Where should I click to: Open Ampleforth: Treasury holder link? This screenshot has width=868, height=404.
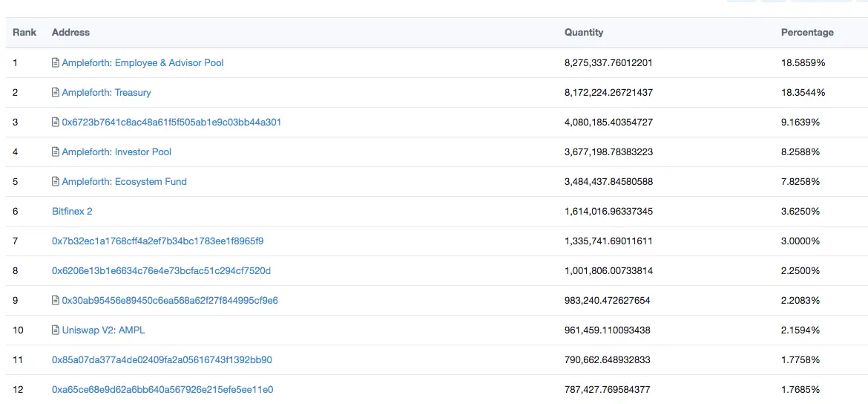(106, 93)
